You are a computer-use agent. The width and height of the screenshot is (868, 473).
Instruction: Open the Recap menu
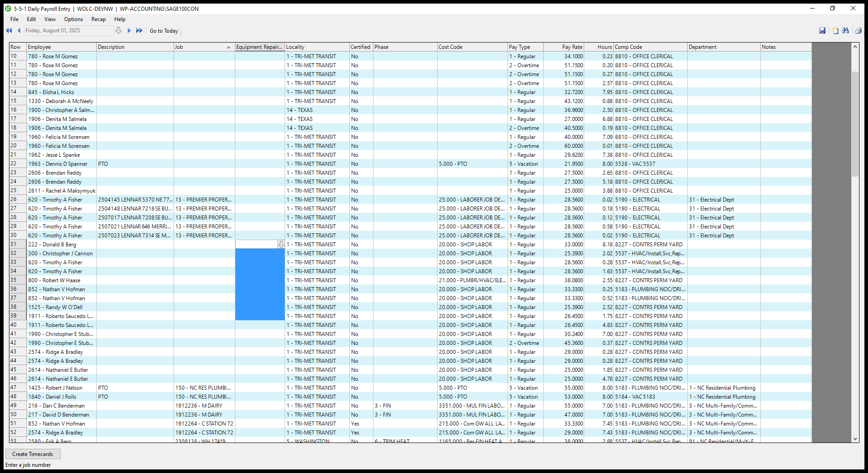pyautogui.click(x=98, y=19)
